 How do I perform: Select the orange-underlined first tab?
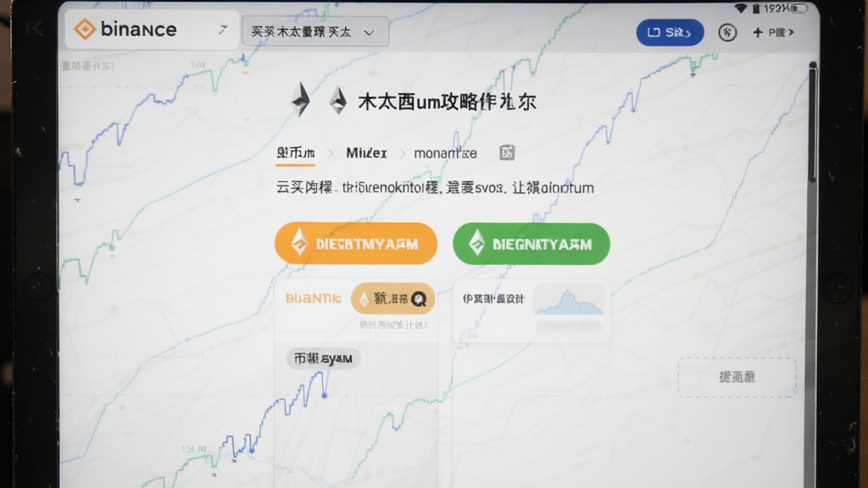pyautogui.click(x=296, y=153)
